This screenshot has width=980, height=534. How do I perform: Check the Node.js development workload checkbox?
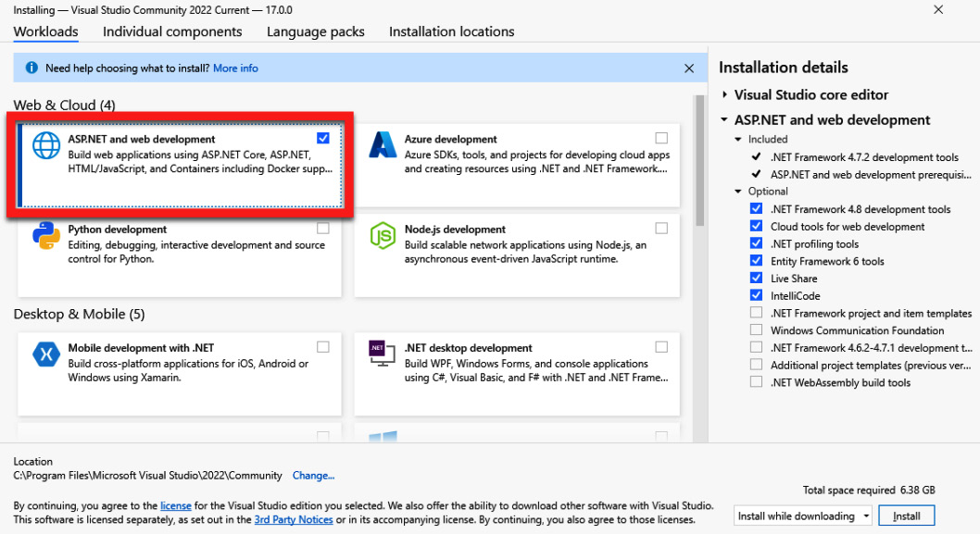coord(661,228)
